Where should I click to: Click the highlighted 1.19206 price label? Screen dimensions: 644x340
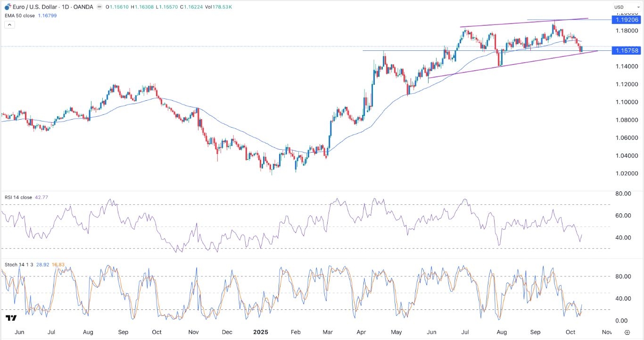(x=626, y=20)
